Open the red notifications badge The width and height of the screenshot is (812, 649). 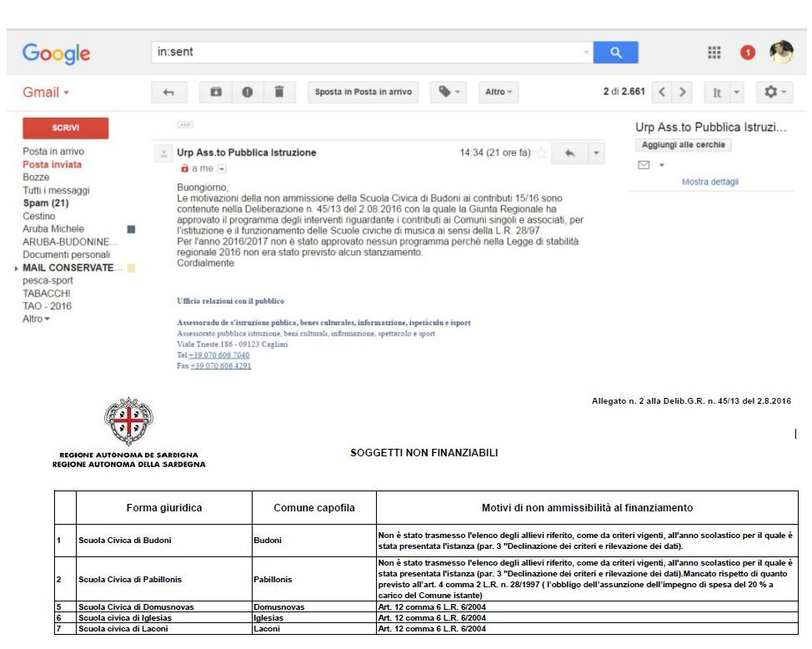tap(747, 53)
